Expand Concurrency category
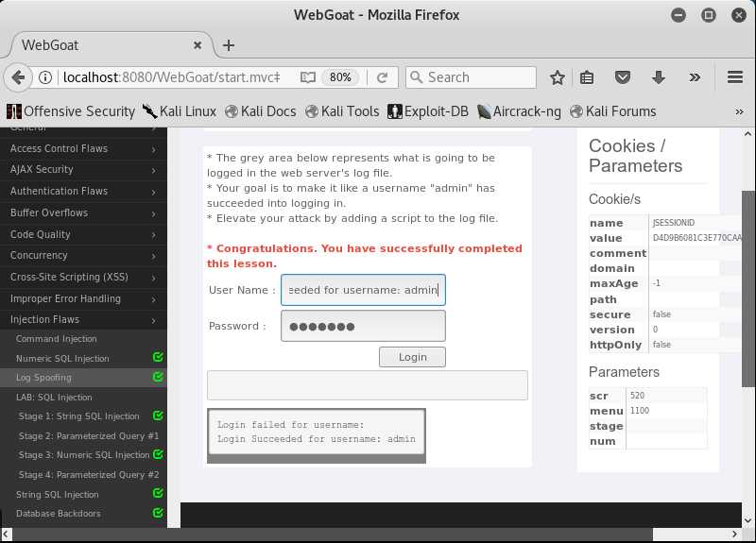The width and height of the screenshot is (756, 543). pyautogui.click(x=83, y=255)
